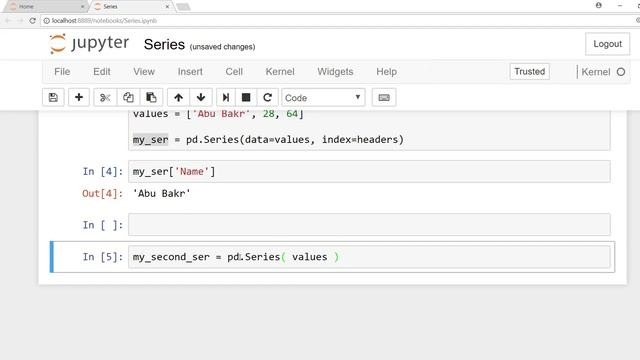Run cell and select below
This screenshot has width=640, height=360.
click(226, 98)
